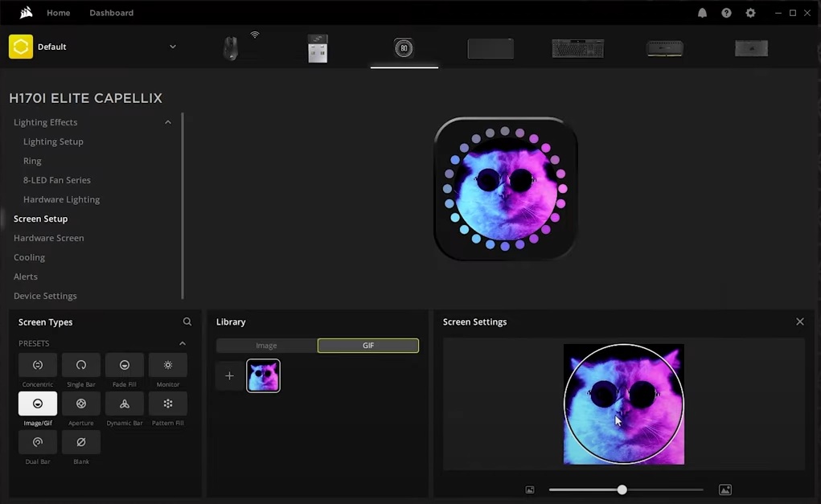
Task: Pick the Monitor screen type
Action: (168, 365)
